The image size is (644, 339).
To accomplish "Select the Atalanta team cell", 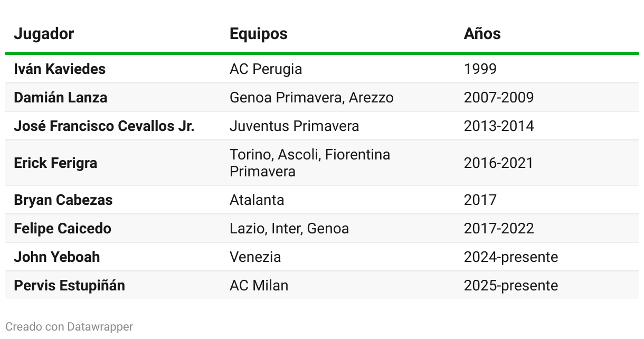I will [x=257, y=200].
